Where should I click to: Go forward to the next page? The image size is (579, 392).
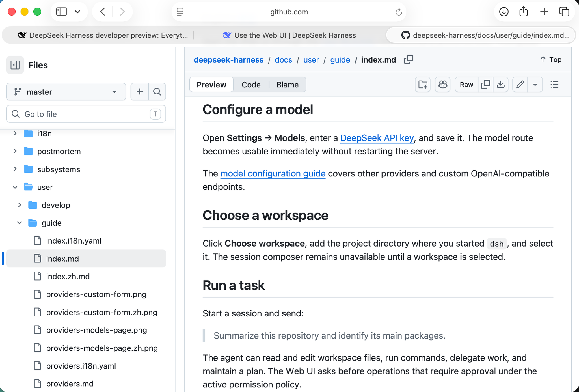tap(122, 12)
